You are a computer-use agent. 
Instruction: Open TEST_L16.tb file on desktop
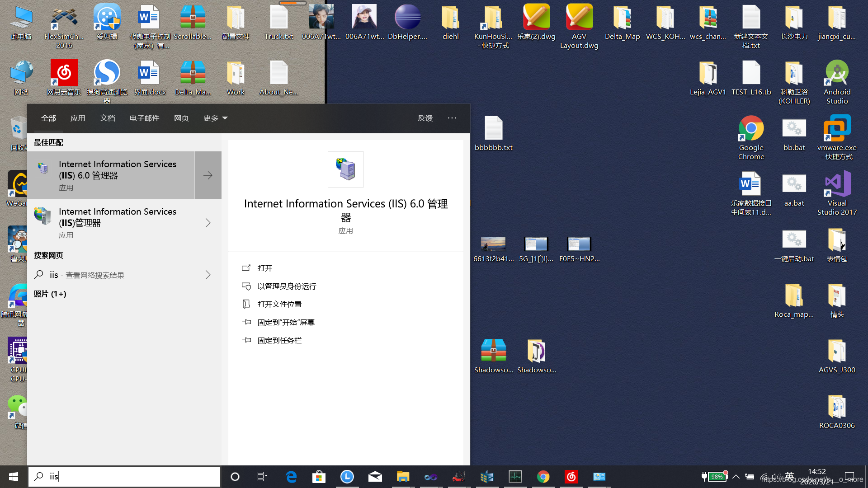coord(751,78)
